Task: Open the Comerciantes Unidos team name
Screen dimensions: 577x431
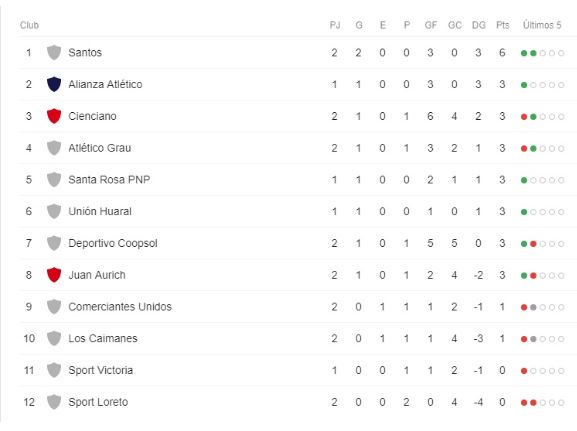Action: [120, 307]
